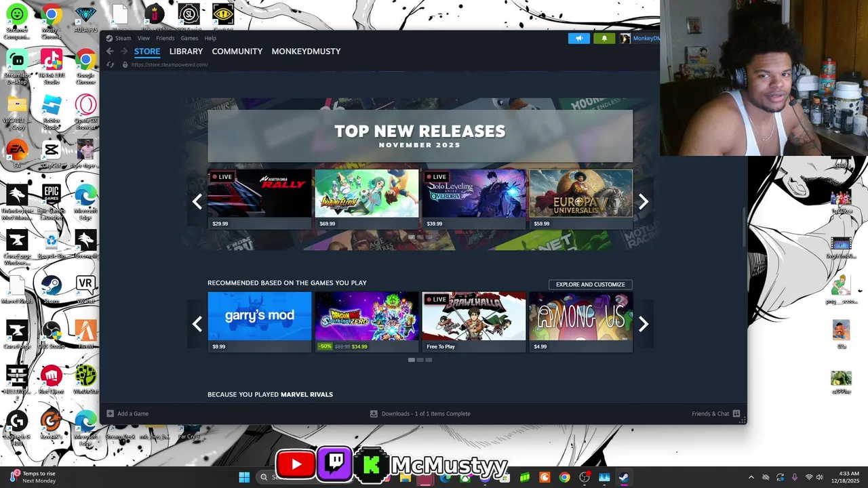This screenshot has width=868, height=488.
Task: Go forward with Steam's forward arrow
Action: (x=124, y=52)
